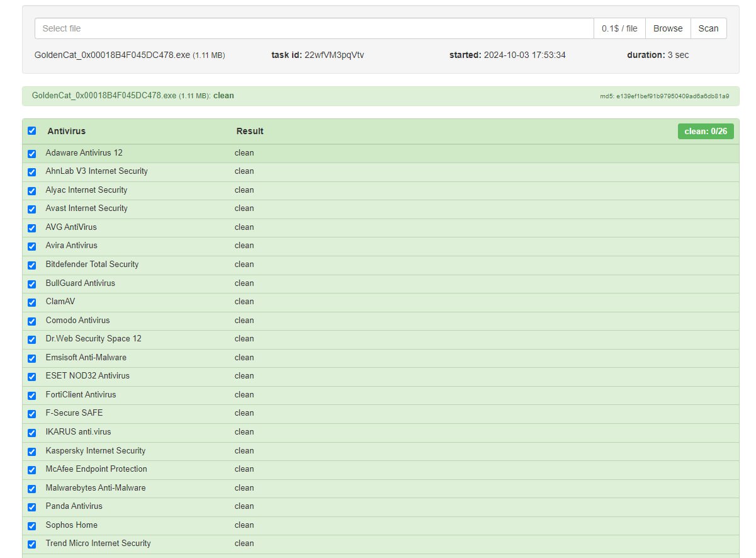This screenshot has width=756, height=558.
Task: Click the Malwarebytes Anti-Malware name
Action: pos(95,487)
